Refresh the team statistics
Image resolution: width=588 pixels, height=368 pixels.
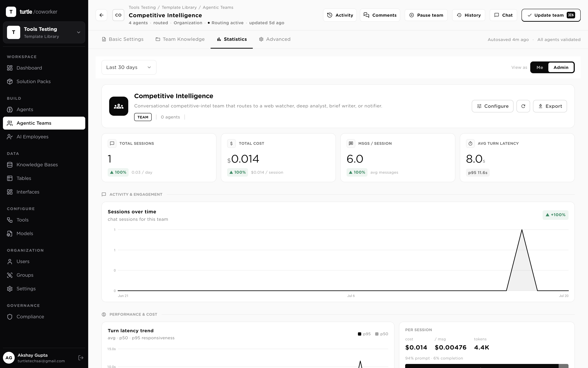[523, 106]
